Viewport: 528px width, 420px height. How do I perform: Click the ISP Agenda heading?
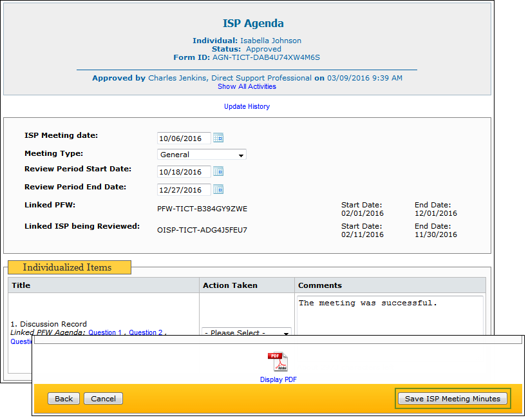253,23
